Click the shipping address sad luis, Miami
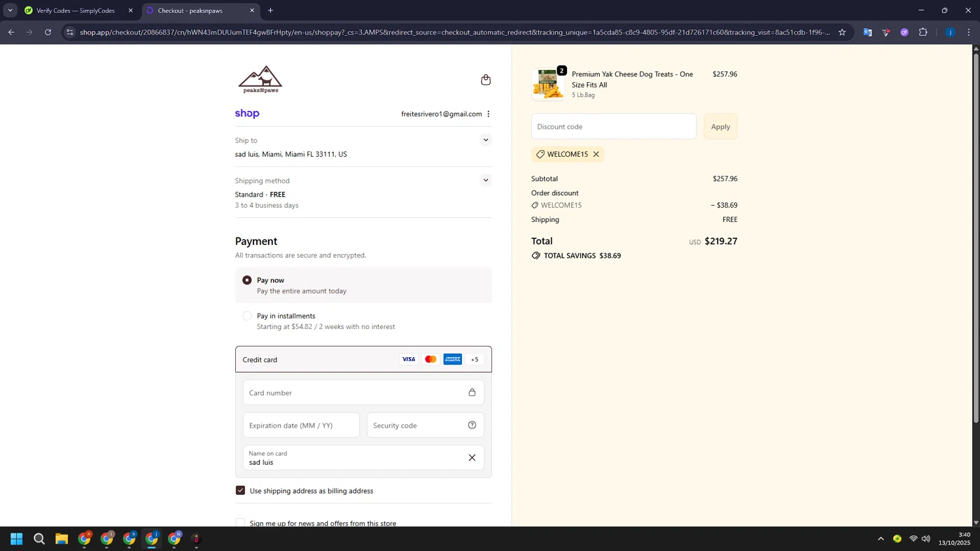This screenshot has height=551, width=980. coord(291,154)
